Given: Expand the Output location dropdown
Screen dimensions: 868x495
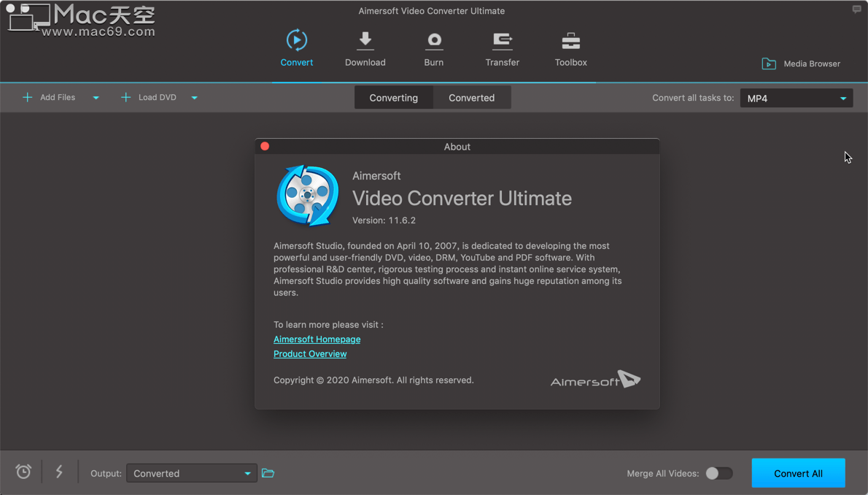Looking at the screenshot, I should [x=247, y=473].
